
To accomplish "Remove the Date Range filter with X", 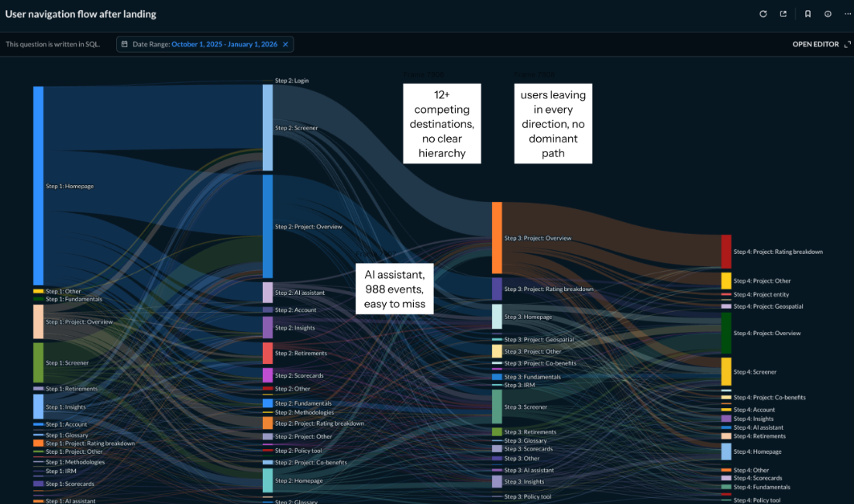I will (x=285, y=44).
